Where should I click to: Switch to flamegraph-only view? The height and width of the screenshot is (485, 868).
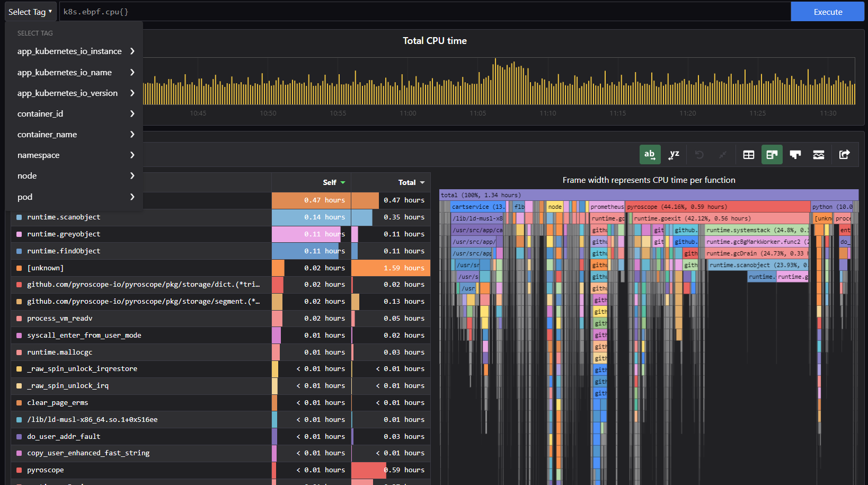tap(795, 155)
